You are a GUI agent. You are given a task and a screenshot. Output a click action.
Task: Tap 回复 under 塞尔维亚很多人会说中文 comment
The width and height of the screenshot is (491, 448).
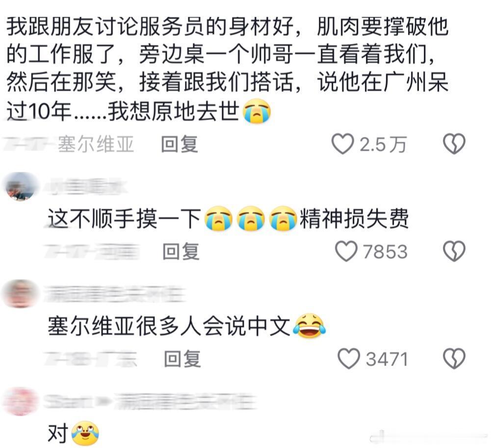point(182,359)
